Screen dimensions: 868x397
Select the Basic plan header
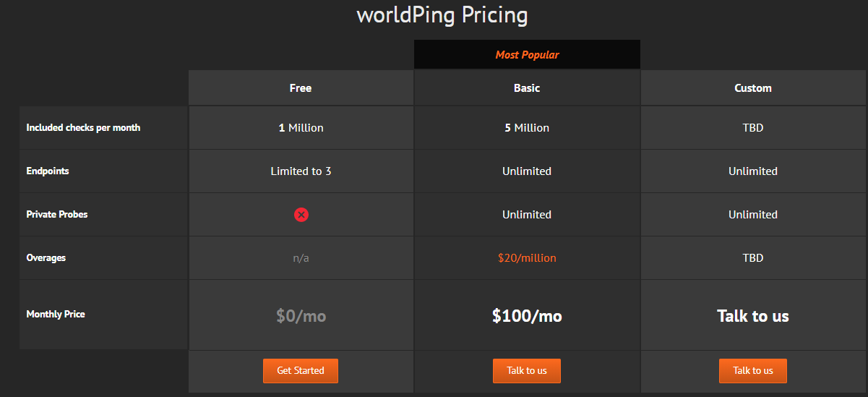click(527, 88)
